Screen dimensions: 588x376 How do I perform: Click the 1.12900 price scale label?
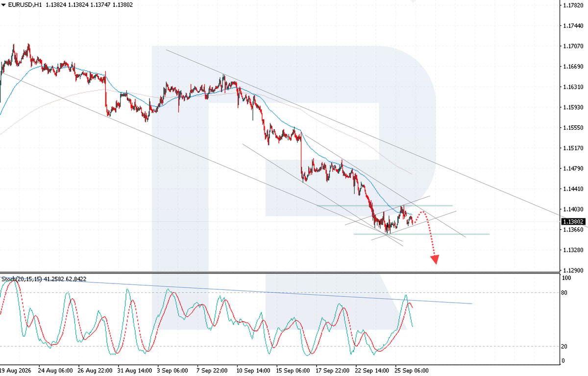[574, 270]
